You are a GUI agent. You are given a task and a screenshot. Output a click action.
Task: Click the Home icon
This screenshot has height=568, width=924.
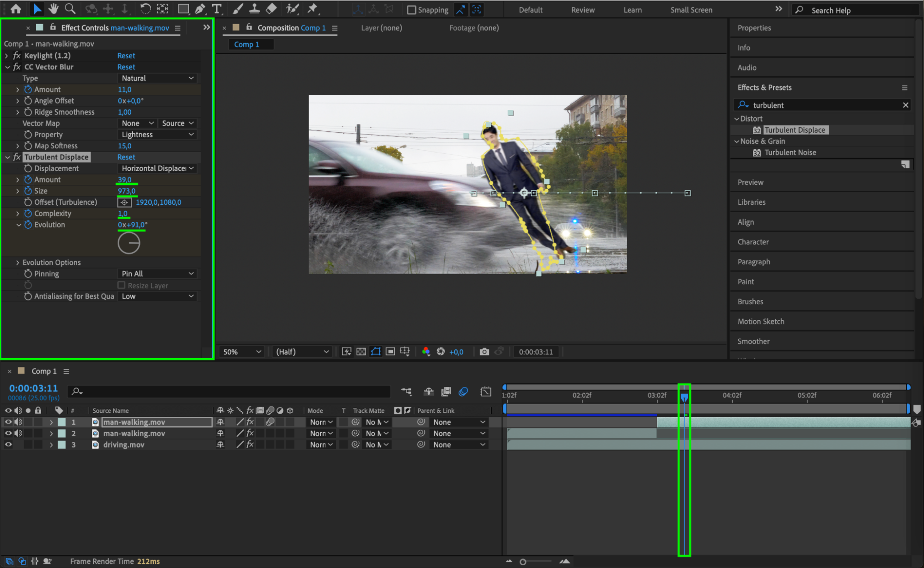[16, 8]
